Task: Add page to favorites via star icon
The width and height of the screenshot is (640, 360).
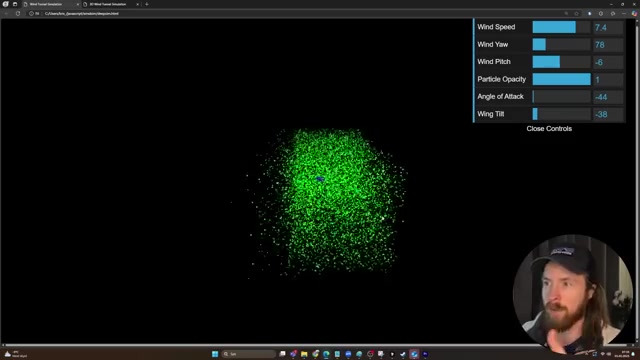Action: [x=576, y=13]
